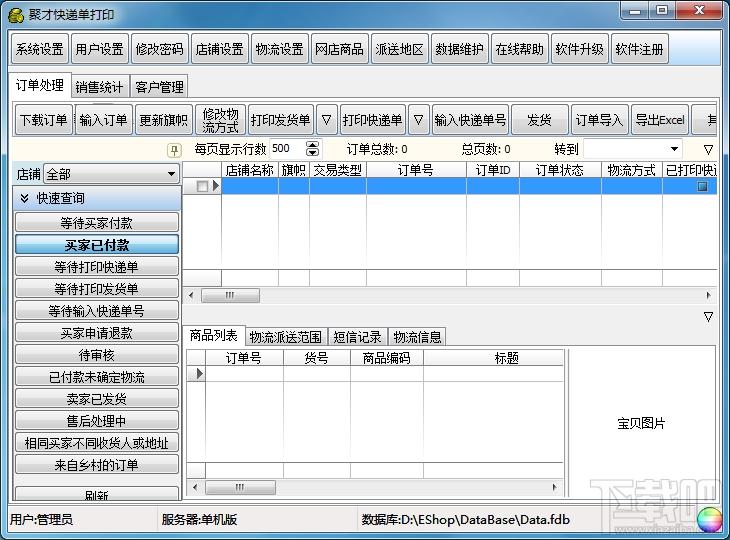The width and height of the screenshot is (730, 540).
Task: Collapse the 快速查询 panel
Action: [24, 198]
